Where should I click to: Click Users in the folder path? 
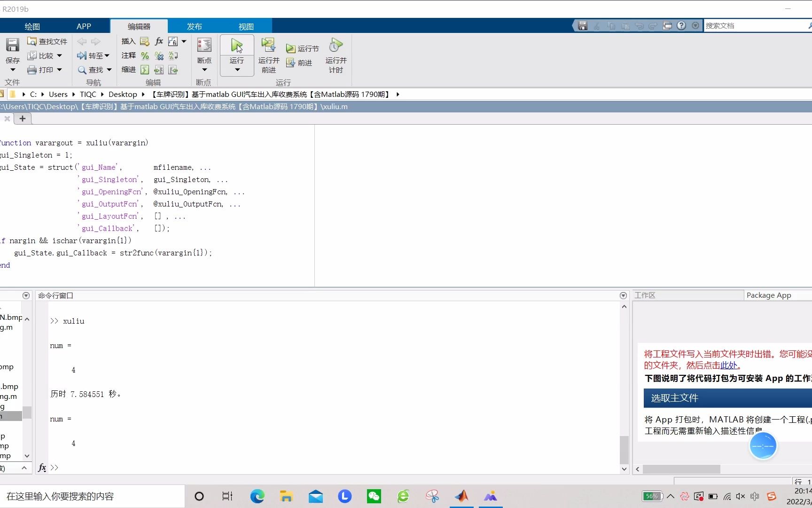(x=58, y=94)
